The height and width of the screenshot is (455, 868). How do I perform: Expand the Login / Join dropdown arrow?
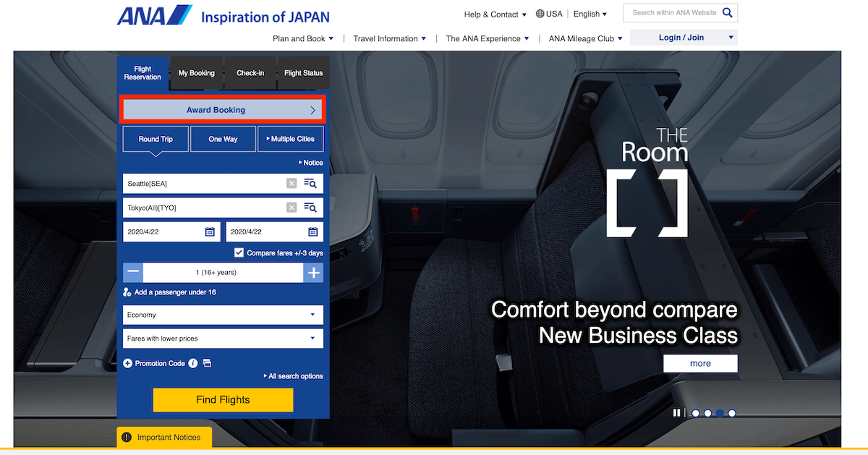click(731, 38)
